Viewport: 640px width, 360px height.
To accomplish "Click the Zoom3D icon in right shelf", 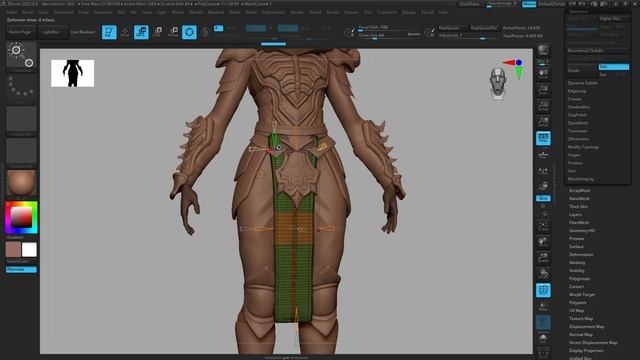I will pos(543,258).
